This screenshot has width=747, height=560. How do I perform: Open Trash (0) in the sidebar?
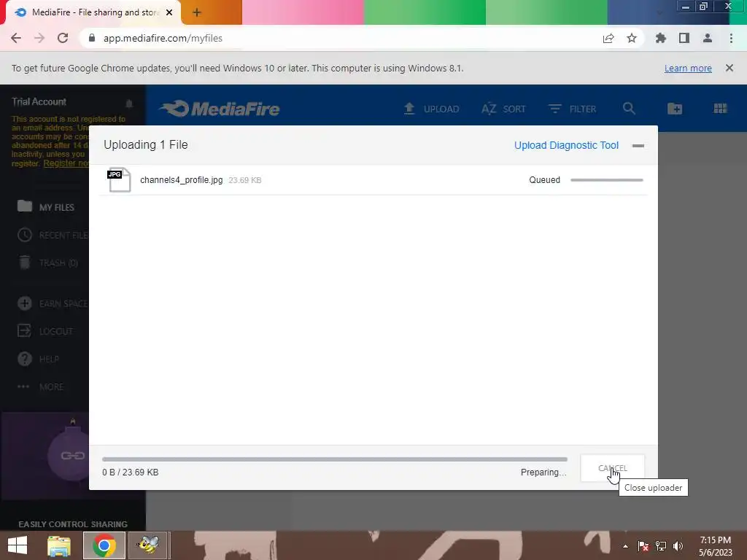47,262
